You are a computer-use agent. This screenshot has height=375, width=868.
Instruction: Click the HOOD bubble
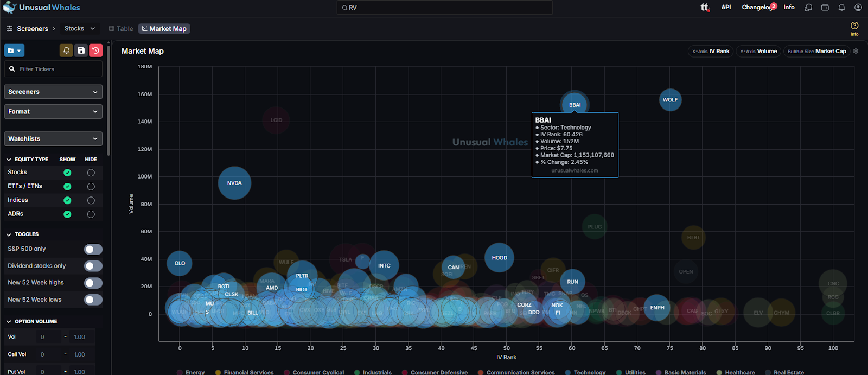click(x=499, y=258)
